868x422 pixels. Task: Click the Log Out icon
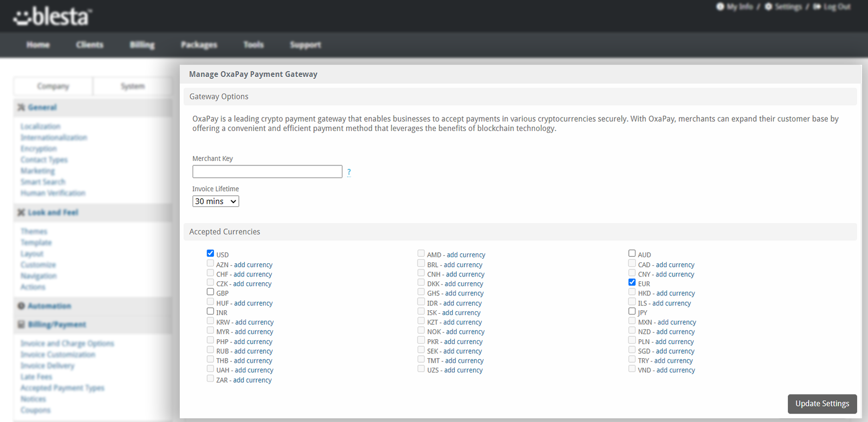(x=817, y=6)
